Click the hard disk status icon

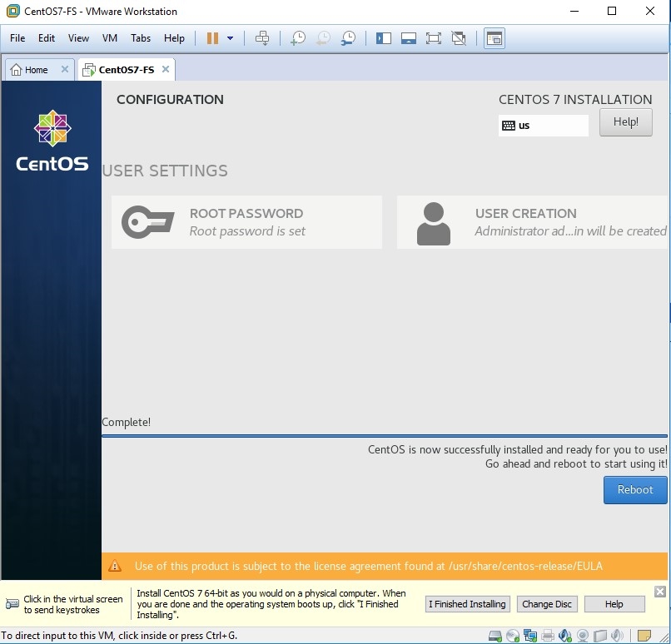(495, 636)
